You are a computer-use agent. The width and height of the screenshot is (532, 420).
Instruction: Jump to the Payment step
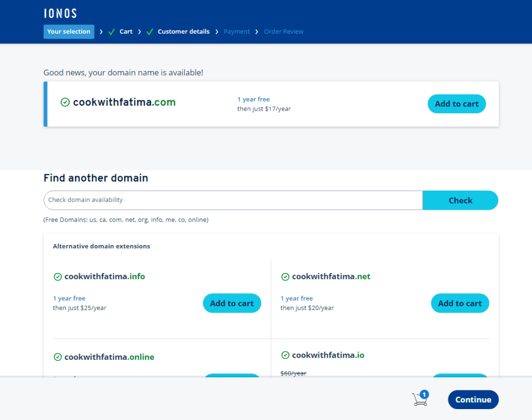(x=236, y=32)
